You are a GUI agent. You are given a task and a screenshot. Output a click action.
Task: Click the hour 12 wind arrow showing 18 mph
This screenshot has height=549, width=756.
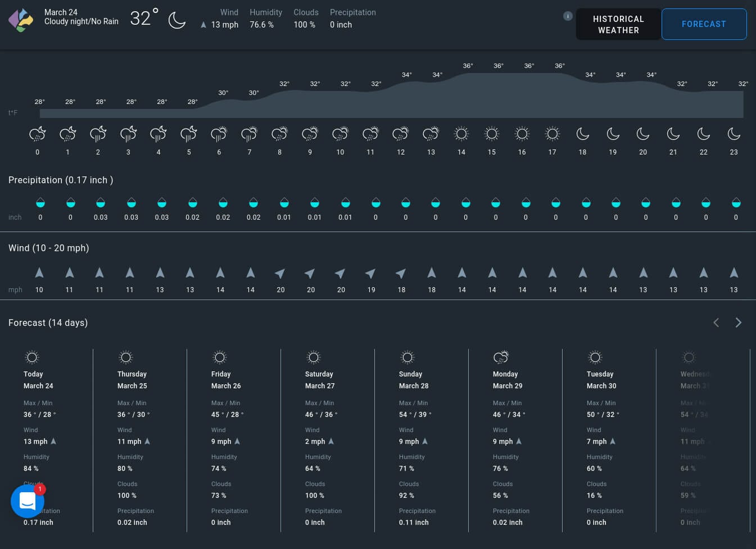click(x=401, y=273)
